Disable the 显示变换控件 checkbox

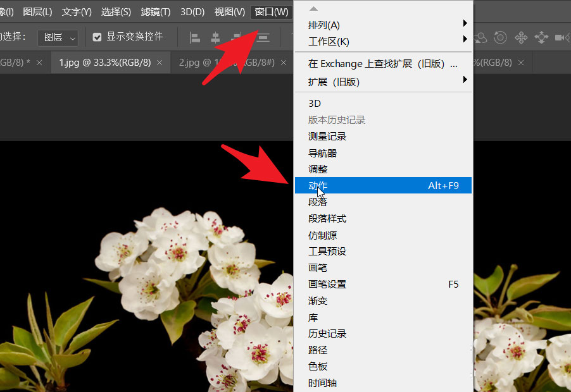tap(97, 36)
